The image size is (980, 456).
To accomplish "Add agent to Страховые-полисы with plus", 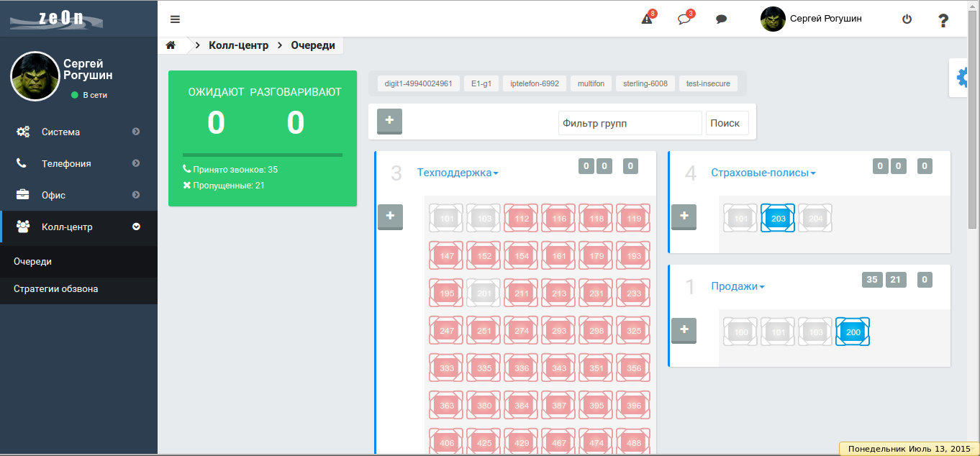I will point(684,216).
